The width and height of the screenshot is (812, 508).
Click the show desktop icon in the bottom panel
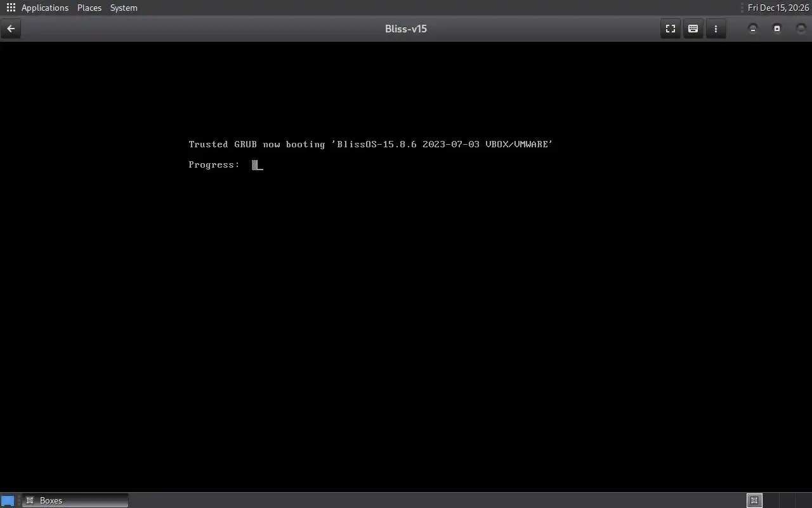click(8, 500)
